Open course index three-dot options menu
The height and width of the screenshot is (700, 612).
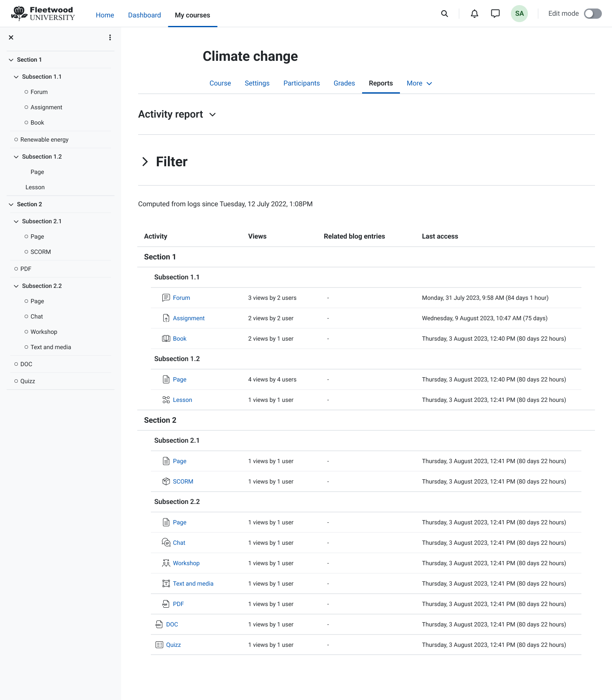coord(110,37)
